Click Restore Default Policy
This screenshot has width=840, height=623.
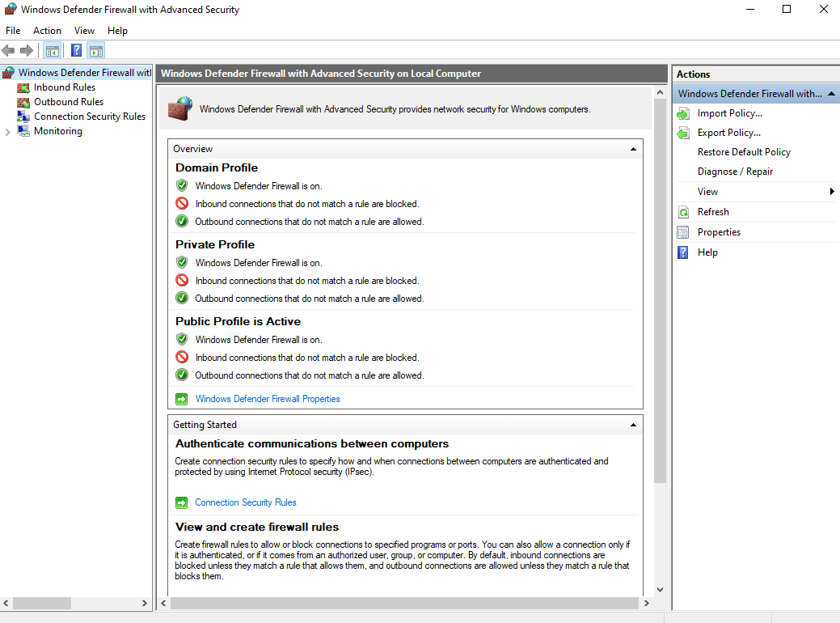[x=744, y=151]
